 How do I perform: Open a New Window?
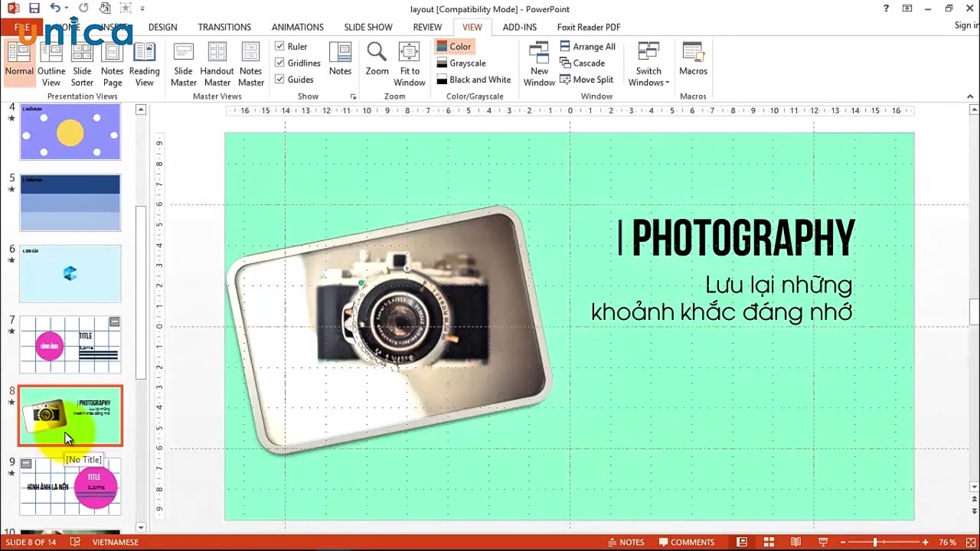[x=539, y=63]
